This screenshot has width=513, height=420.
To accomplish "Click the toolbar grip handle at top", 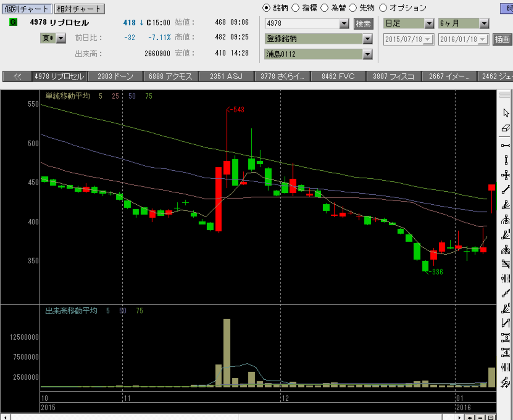I will tap(505, 95).
